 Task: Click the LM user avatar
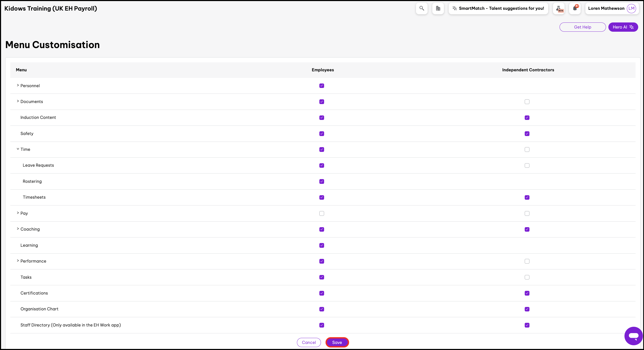point(632,8)
